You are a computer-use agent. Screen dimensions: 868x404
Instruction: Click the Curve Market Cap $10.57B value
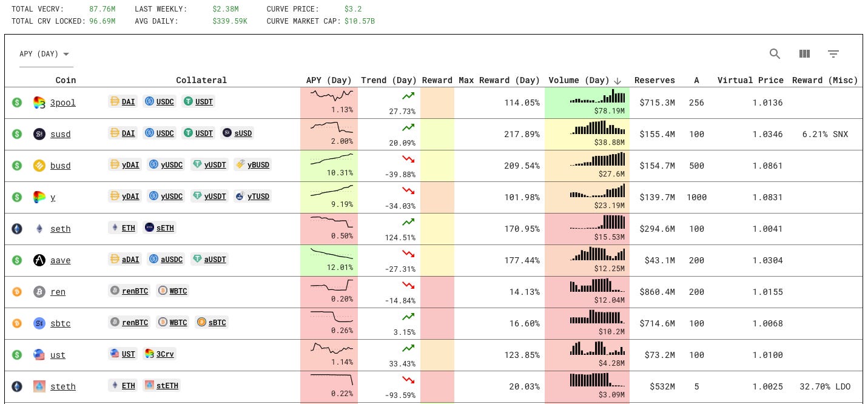click(360, 21)
